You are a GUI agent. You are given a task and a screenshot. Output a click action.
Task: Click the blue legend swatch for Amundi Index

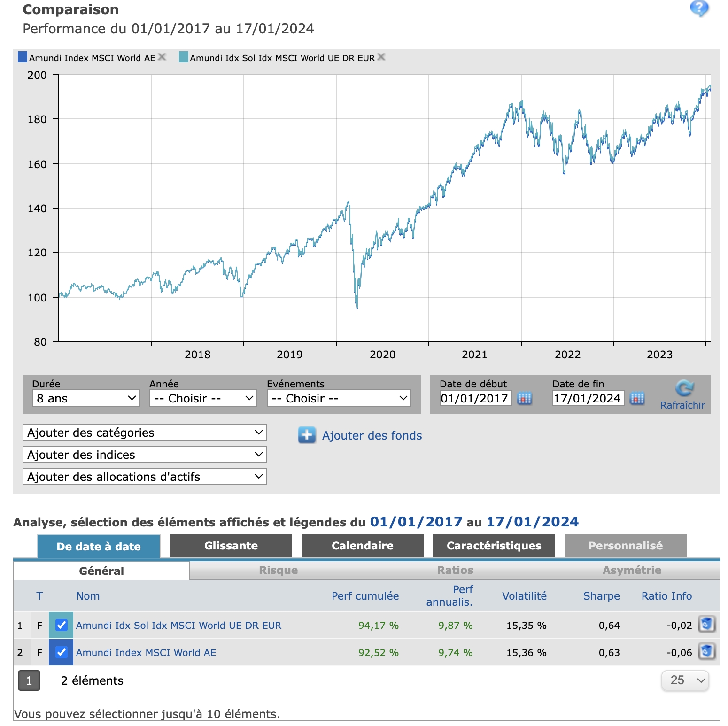click(23, 57)
